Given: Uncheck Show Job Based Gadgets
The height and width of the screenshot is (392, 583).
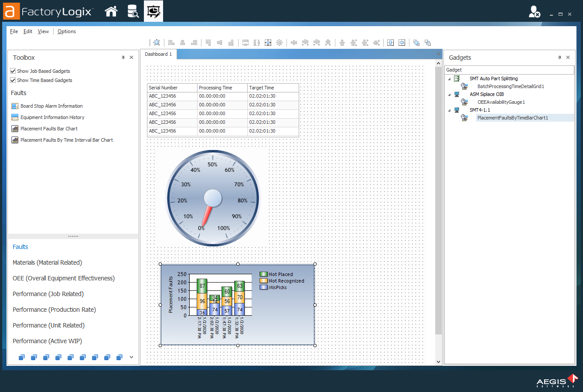Looking at the screenshot, I should pos(13,71).
